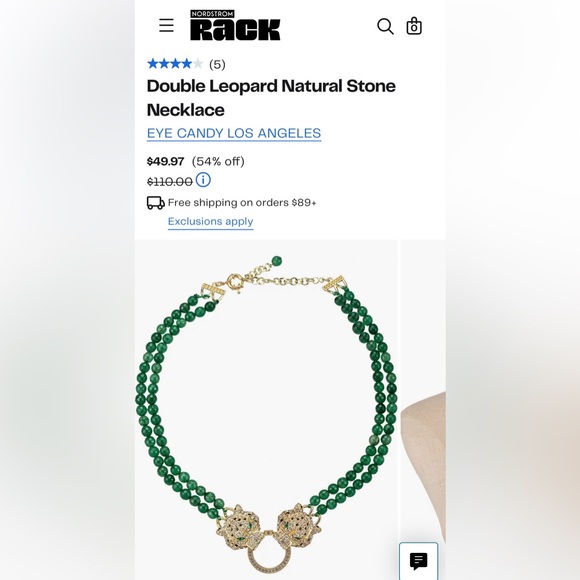The height and width of the screenshot is (580, 580).
Task: Visit the EYE CANDY LOS ANGELES brand page
Action: point(234,133)
